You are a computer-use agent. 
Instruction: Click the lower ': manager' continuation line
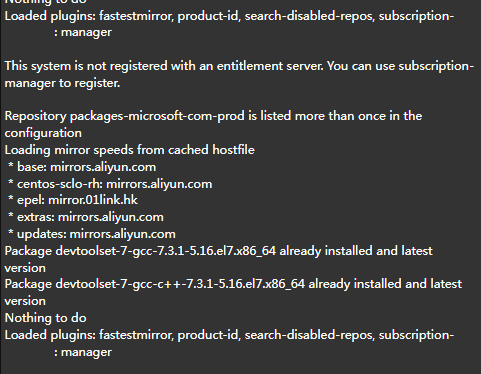tap(83, 352)
